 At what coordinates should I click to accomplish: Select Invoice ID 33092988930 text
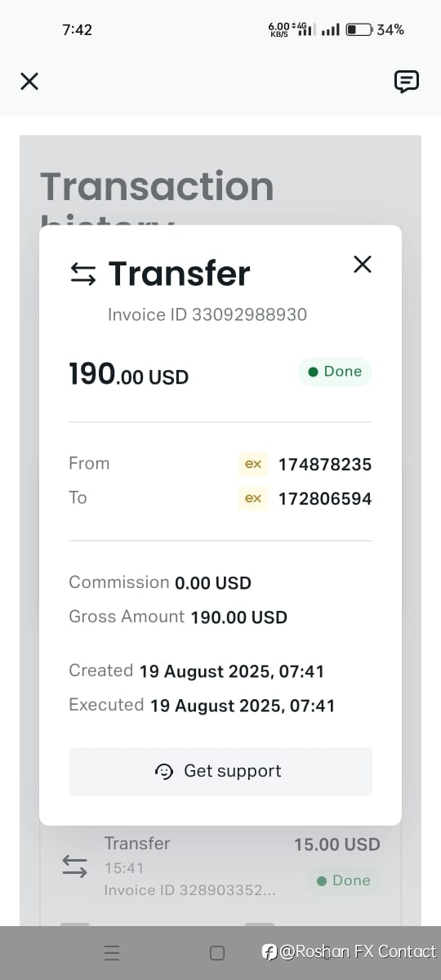pos(207,314)
